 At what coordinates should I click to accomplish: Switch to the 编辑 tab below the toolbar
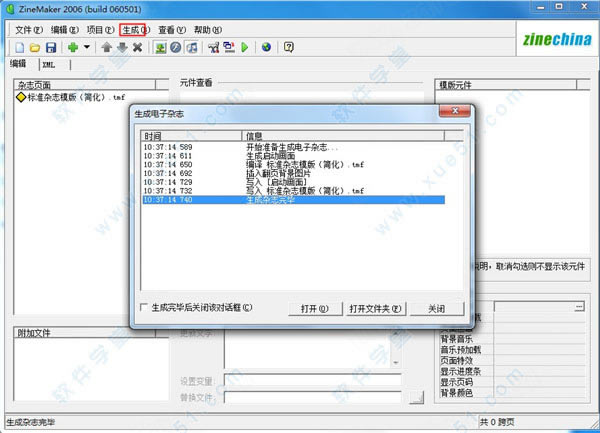(x=18, y=63)
